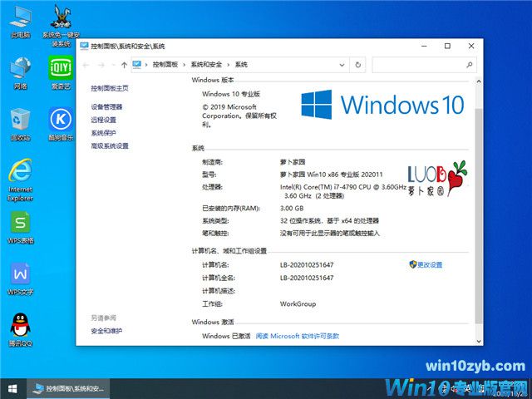Open the WPS Spreadsheet desktop icon

tap(20, 228)
